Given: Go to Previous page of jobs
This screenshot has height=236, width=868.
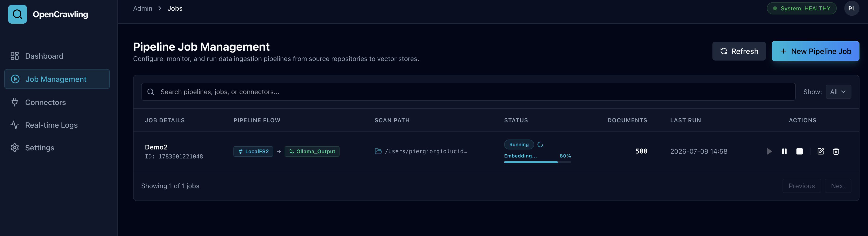Looking at the screenshot, I should pos(802,186).
